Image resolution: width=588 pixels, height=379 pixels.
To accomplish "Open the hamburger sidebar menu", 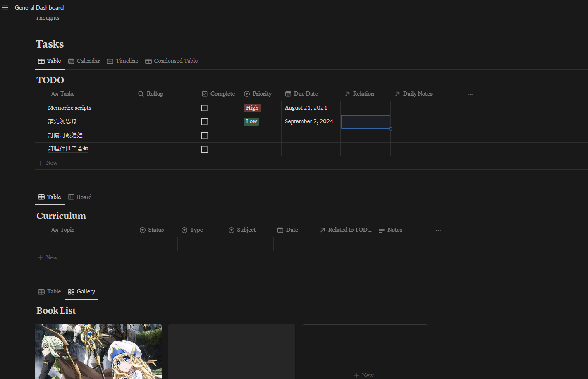I will [x=5, y=7].
